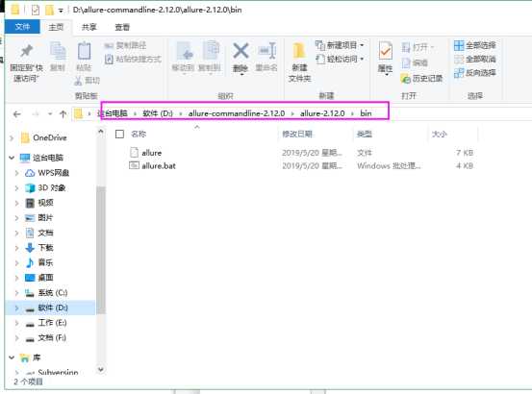Open the New item (新建项目) dropdown
Image resolution: width=532 pixels, height=394 pixels.
(340, 45)
